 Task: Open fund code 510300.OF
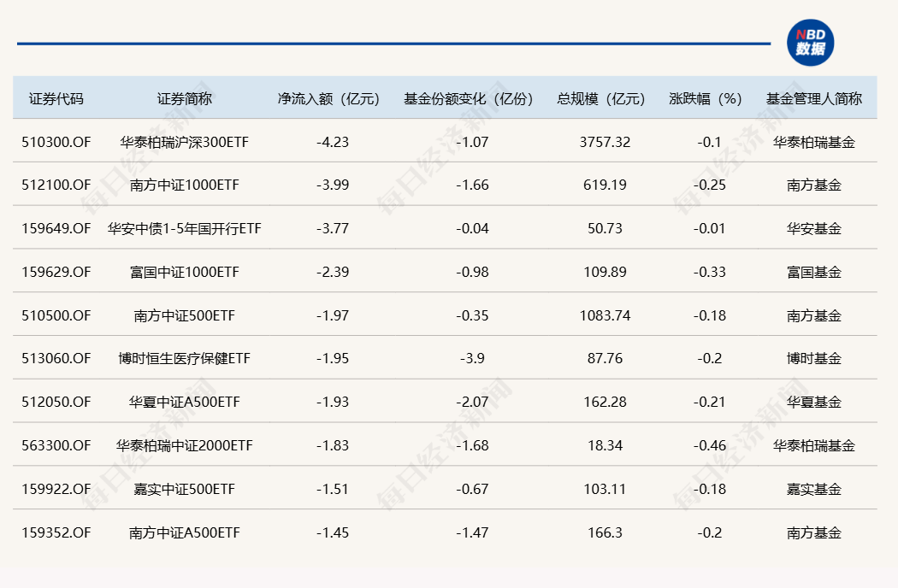click(56, 142)
